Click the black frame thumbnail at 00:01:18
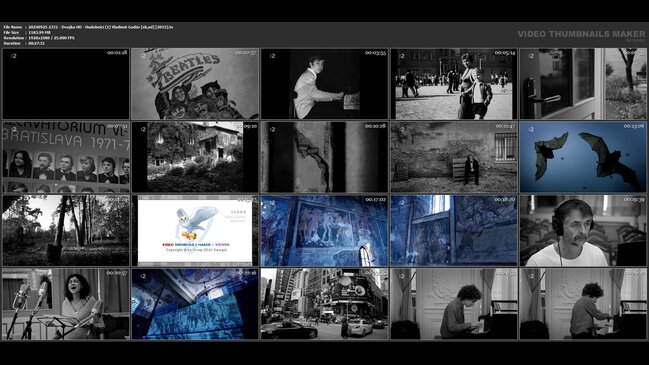649x365 pixels. (66, 84)
